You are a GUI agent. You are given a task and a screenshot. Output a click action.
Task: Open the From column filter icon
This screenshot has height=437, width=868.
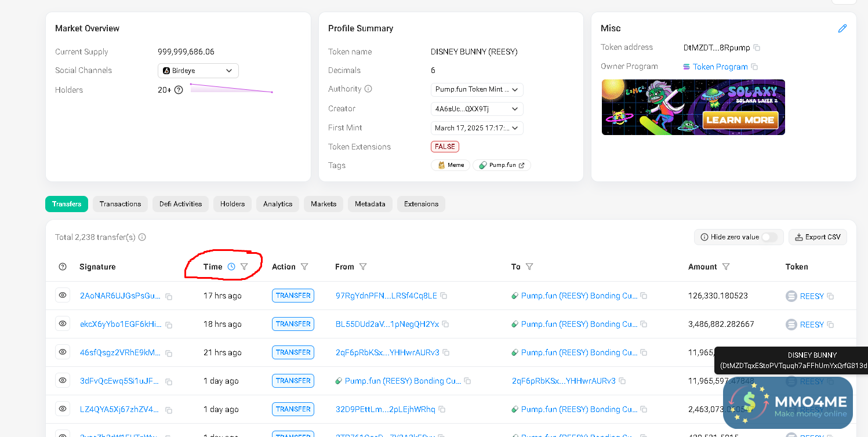[363, 267]
